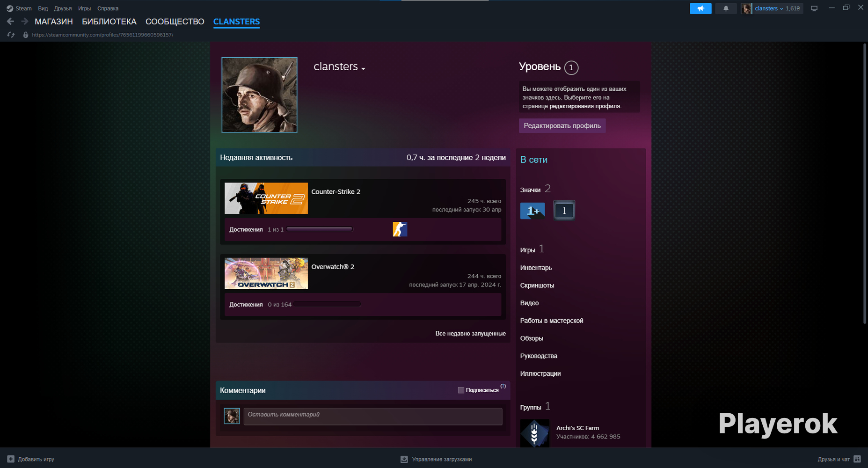Select the CLANSTERS tab
Screen dimensions: 868x468
pos(236,22)
